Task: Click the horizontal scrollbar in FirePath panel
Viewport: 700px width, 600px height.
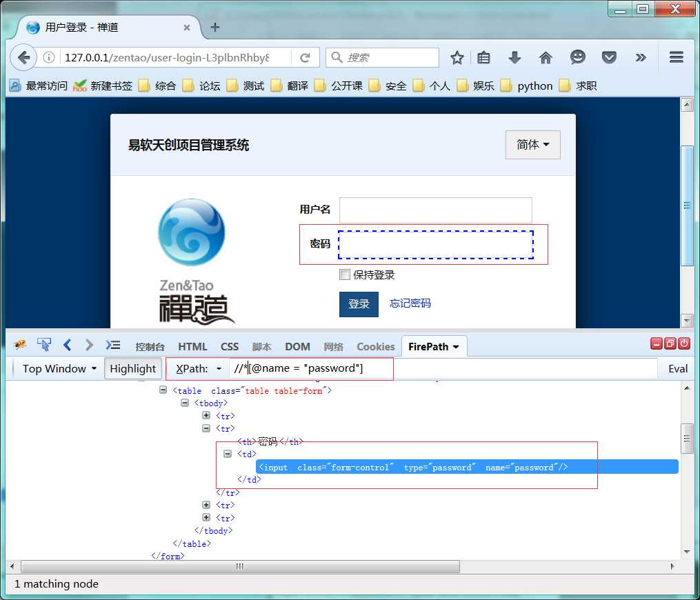Action: pyautogui.click(x=240, y=566)
